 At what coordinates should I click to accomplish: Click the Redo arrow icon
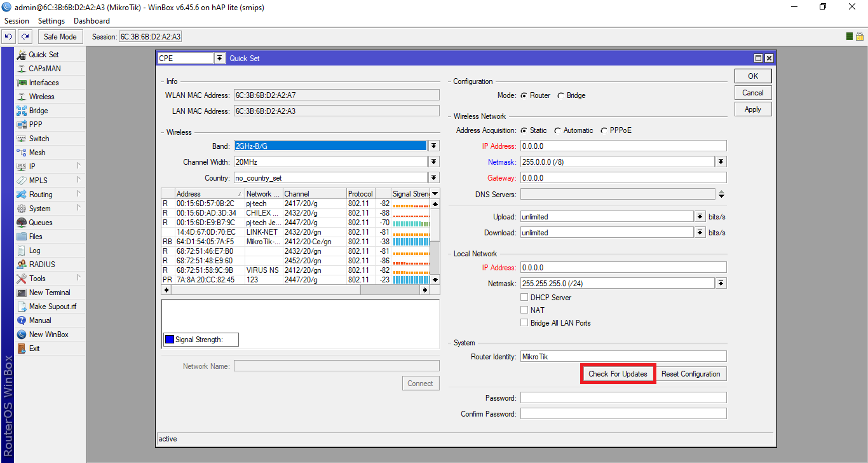pos(25,36)
